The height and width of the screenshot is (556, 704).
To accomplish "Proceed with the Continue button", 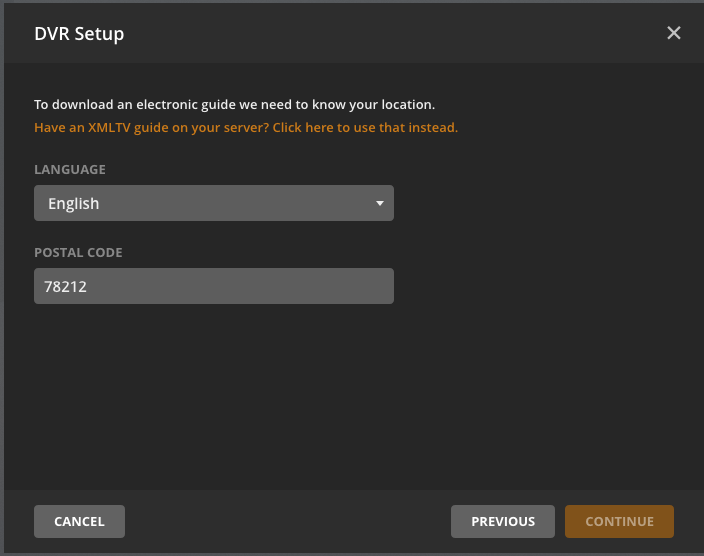I will click(x=619, y=521).
